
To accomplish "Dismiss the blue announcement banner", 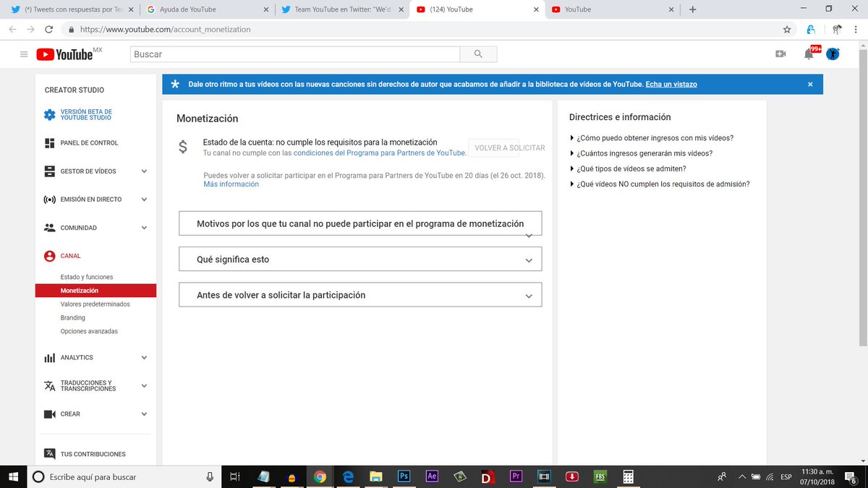I will point(810,84).
